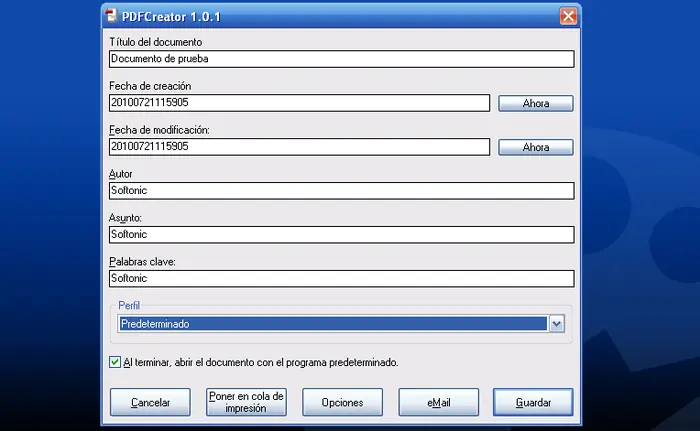The image size is (700, 431).
Task: Click the 'Fecha de creación' label
Action: click(150, 86)
